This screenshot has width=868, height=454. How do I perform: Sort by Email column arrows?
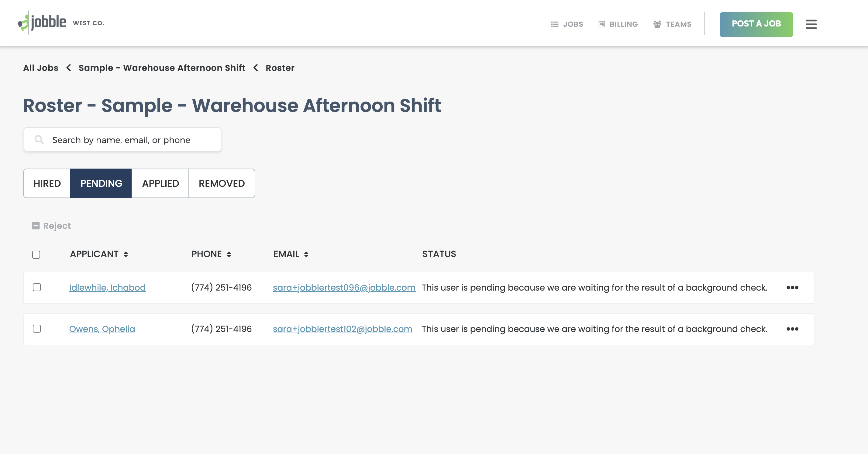[306, 254]
